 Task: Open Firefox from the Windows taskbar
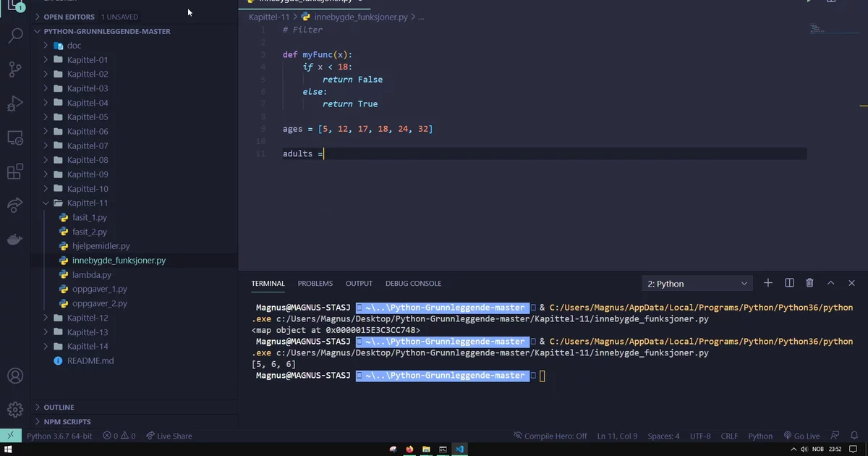click(409, 449)
